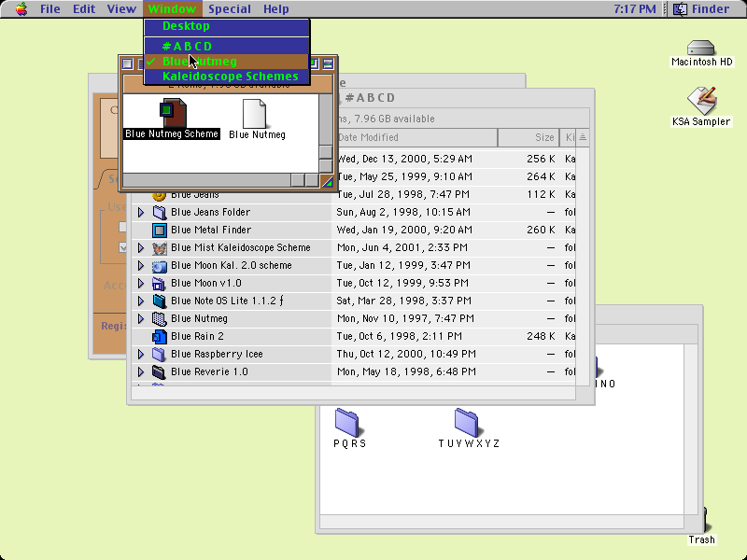Click the Blue Reverie 1.0 name text
747x560 pixels.
[209, 371]
